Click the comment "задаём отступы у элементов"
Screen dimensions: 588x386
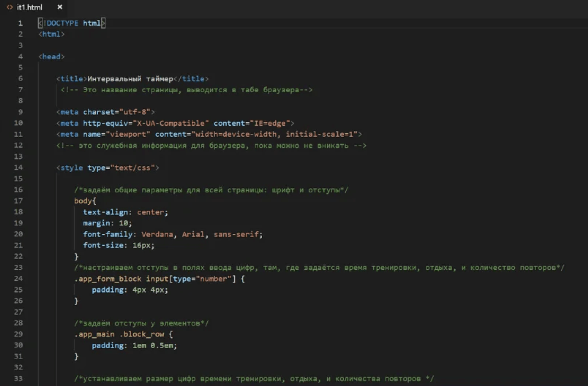point(141,323)
